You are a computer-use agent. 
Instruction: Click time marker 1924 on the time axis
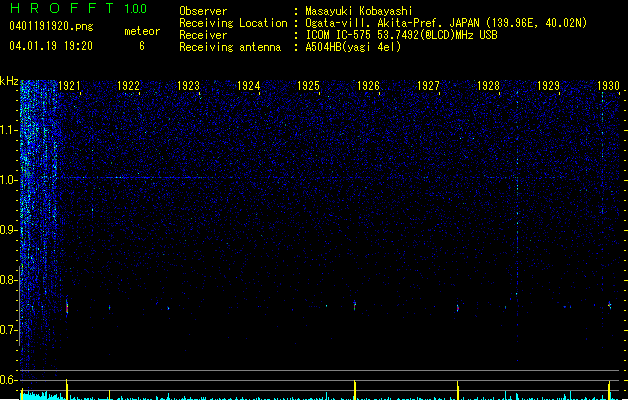249,86
